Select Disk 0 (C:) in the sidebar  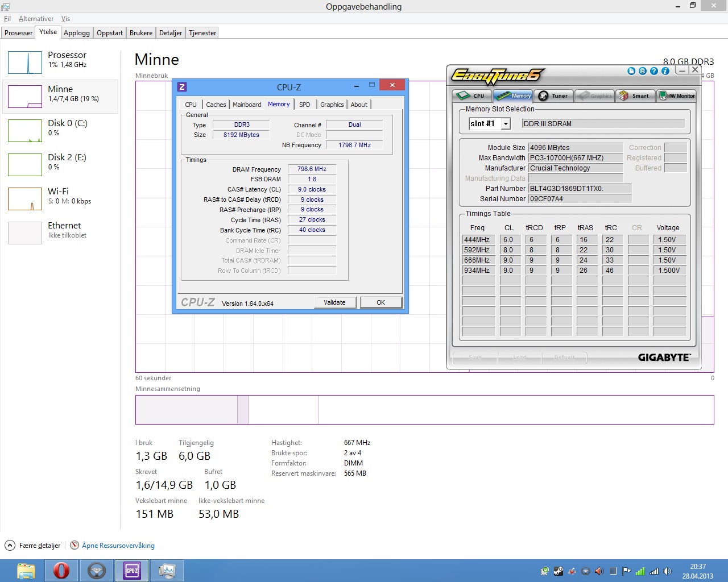(61, 131)
